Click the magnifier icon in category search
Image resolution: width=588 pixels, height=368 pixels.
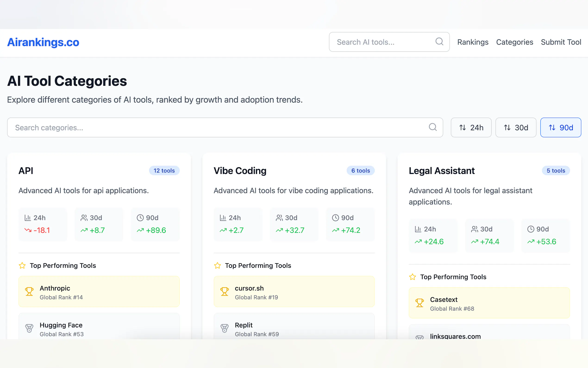[433, 127]
